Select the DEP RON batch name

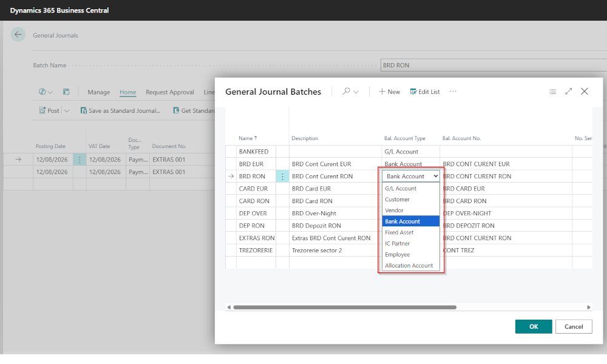click(252, 226)
